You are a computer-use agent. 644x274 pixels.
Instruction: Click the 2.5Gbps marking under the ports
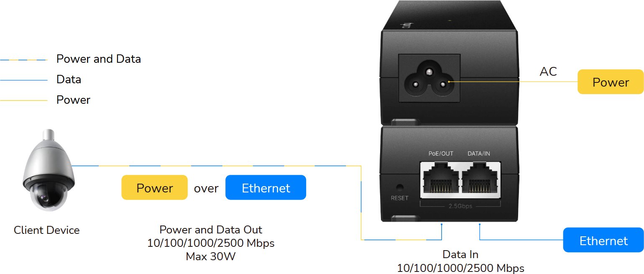[460, 206]
